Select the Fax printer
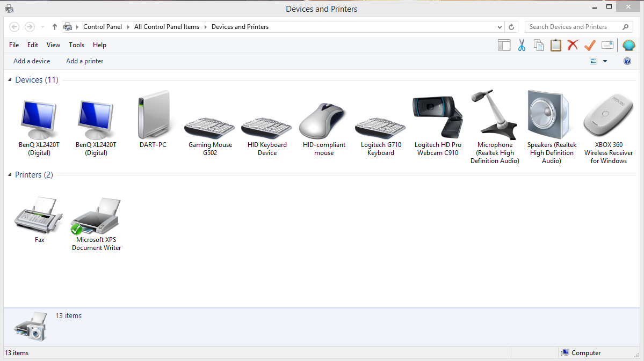644x361 pixels. [x=39, y=220]
